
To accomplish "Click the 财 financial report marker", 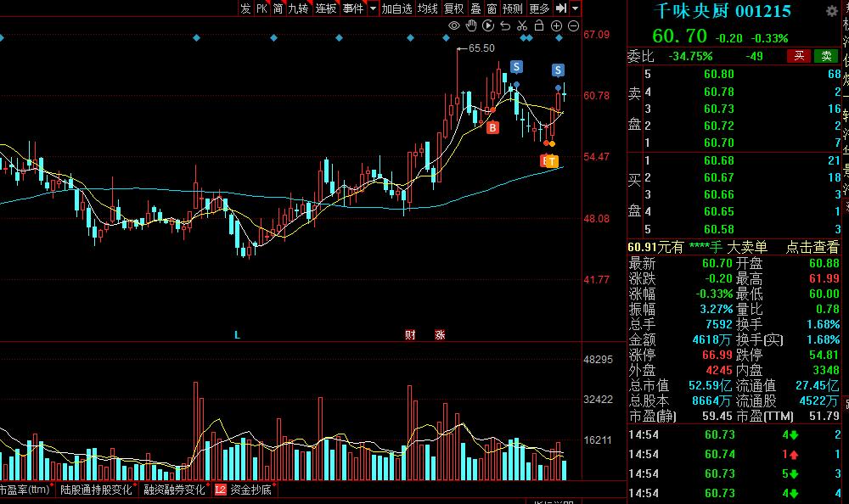I will pyautogui.click(x=410, y=335).
